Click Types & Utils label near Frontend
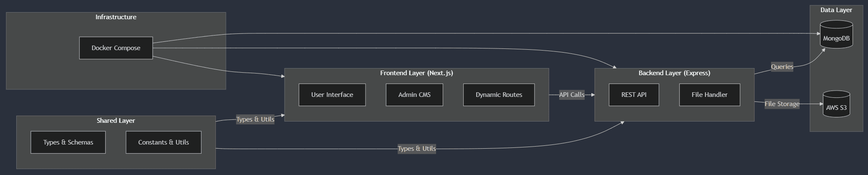 (x=255, y=119)
